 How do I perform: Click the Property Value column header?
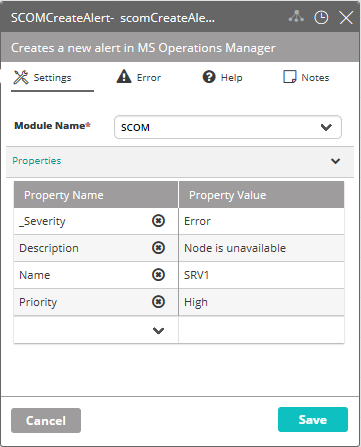(261, 195)
